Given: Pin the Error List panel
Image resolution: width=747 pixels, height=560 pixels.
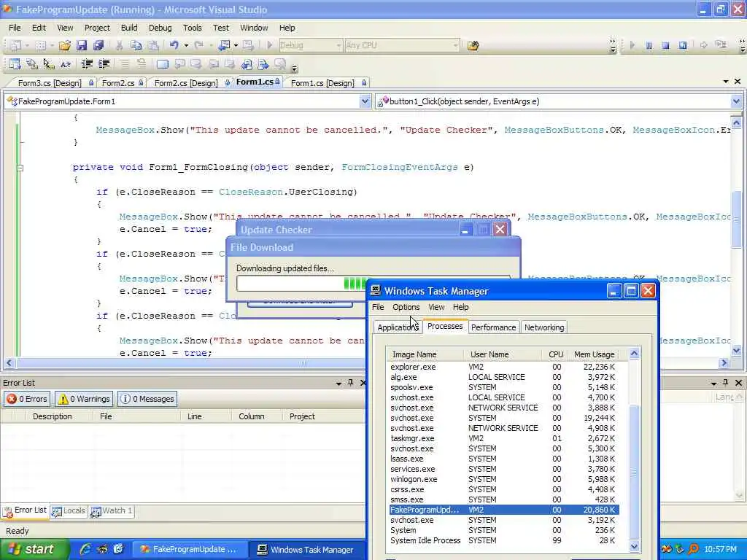Looking at the screenshot, I should tap(351, 382).
